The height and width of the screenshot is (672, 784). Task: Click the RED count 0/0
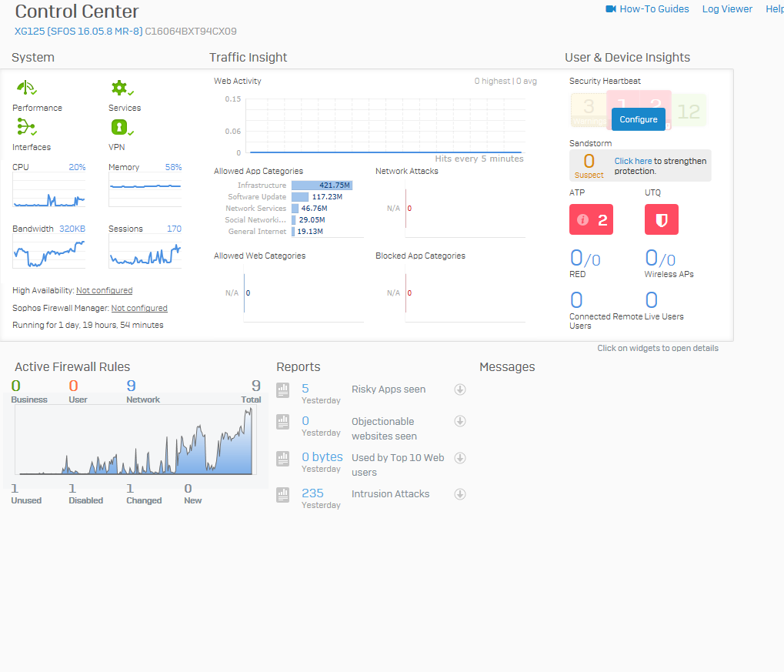click(x=585, y=258)
